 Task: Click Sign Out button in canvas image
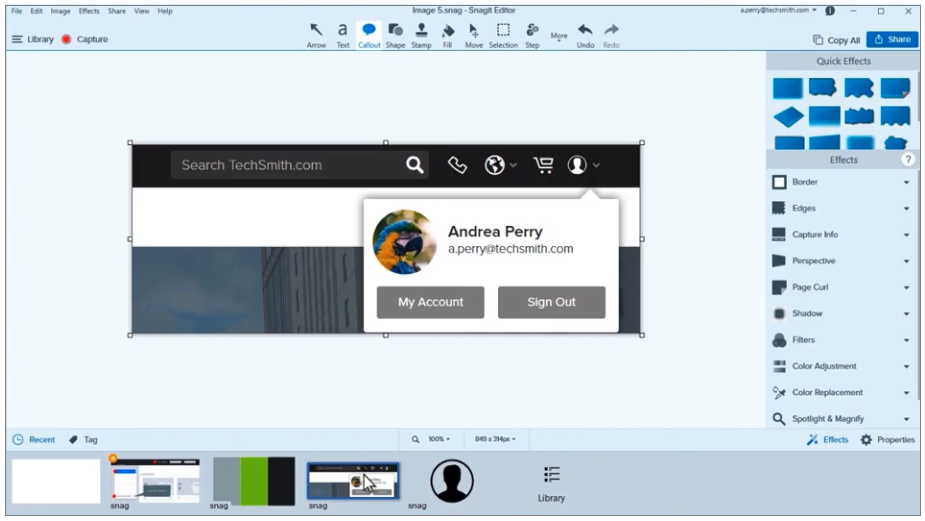click(x=552, y=302)
